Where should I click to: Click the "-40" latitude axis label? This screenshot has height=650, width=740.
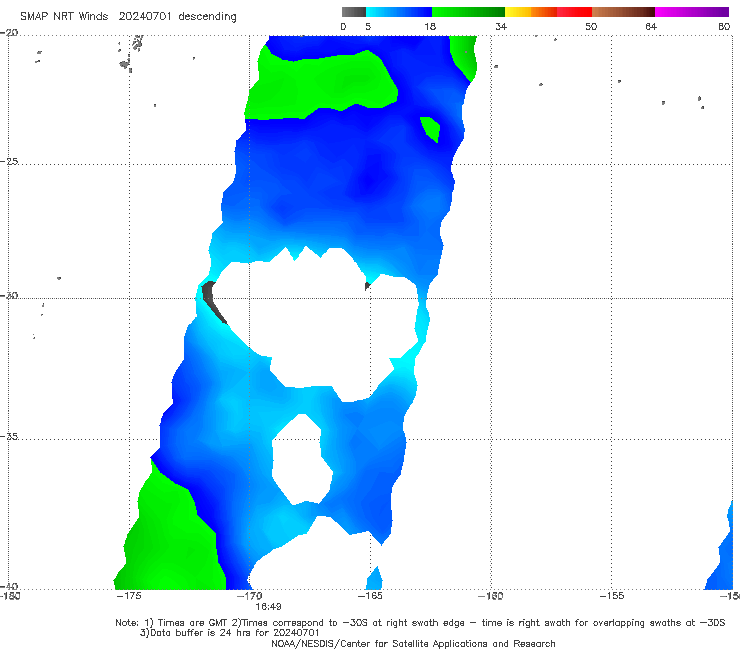9,586
